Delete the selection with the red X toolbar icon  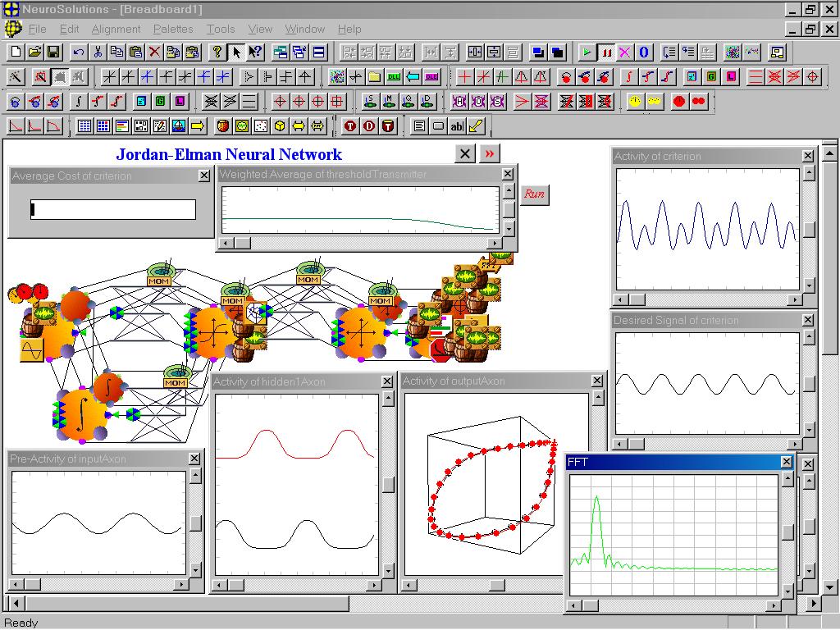click(154, 52)
